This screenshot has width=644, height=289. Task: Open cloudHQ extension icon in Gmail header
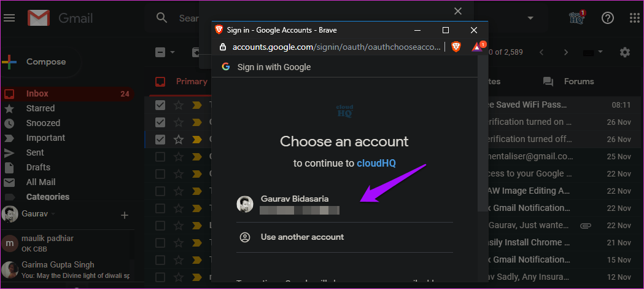(577, 18)
